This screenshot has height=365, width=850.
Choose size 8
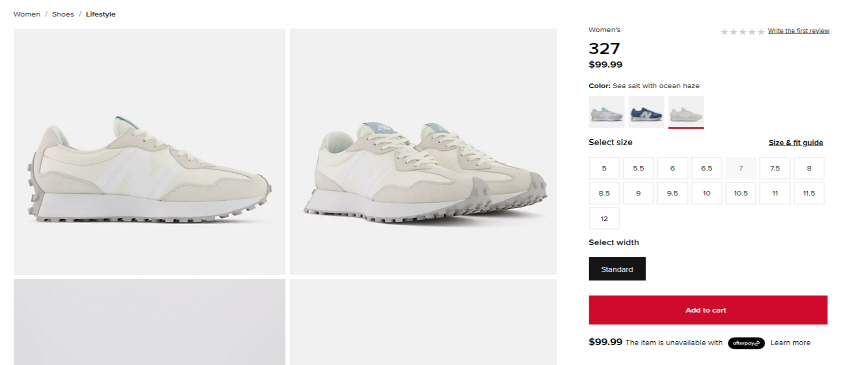tap(809, 168)
